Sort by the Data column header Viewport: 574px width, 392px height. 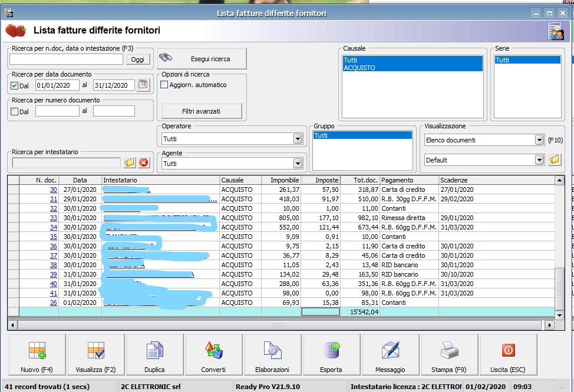click(80, 180)
